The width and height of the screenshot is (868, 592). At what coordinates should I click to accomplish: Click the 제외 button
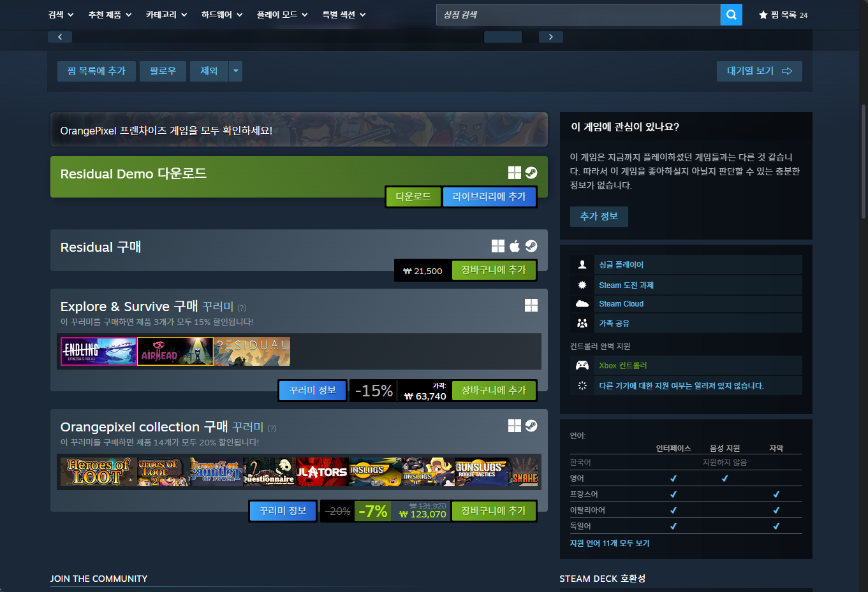(209, 71)
